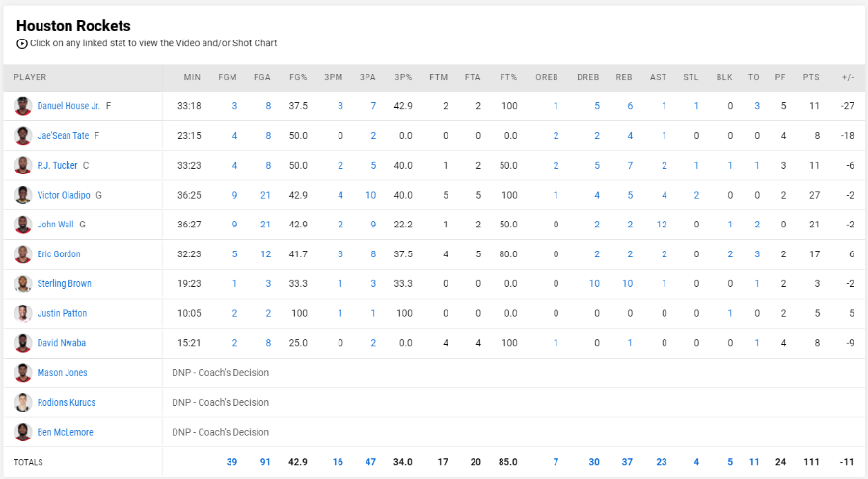Screen dimensions: 868x479
Task: Click Eric Gordon's player headshot
Action: pyautogui.click(x=23, y=254)
